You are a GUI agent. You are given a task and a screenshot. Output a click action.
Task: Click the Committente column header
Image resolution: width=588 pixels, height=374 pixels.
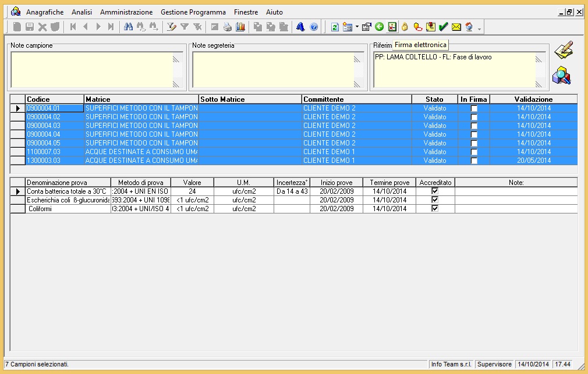tap(356, 99)
